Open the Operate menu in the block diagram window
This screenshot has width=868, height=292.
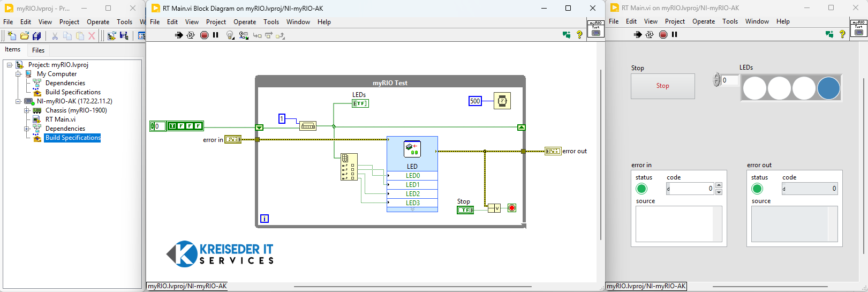[x=244, y=22]
